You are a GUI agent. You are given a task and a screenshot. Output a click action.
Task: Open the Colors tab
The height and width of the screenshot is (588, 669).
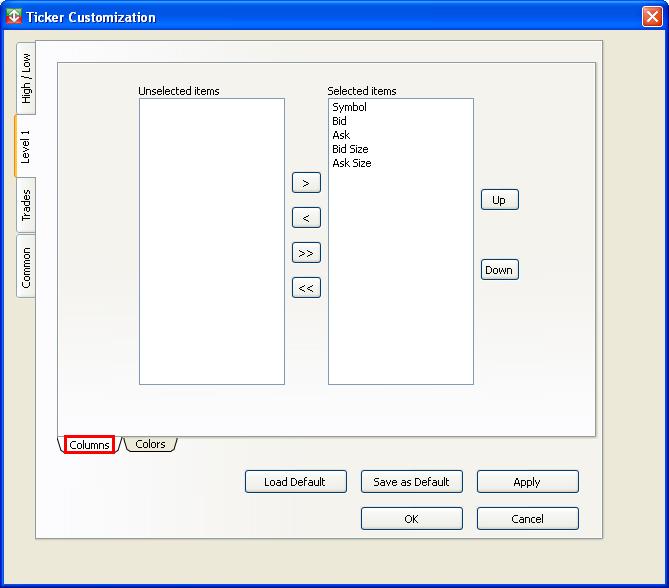[x=150, y=444]
